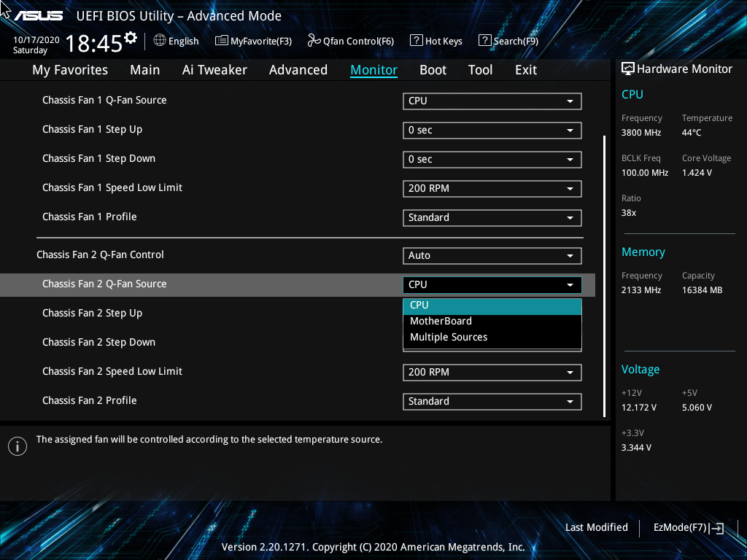Choose CPU option in the open list

[492, 306]
